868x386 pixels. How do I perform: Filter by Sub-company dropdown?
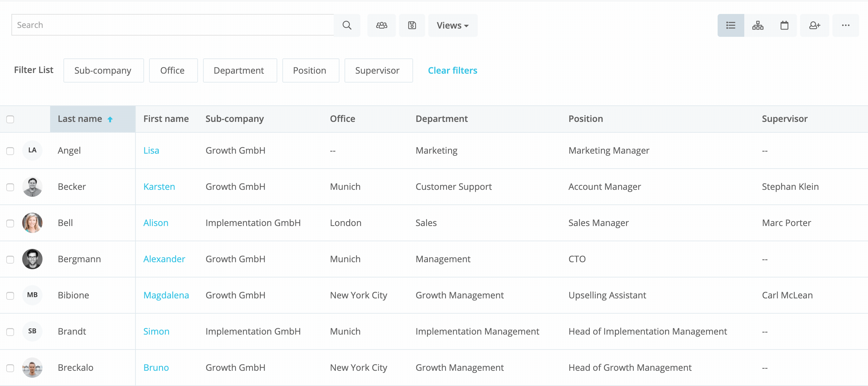102,70
